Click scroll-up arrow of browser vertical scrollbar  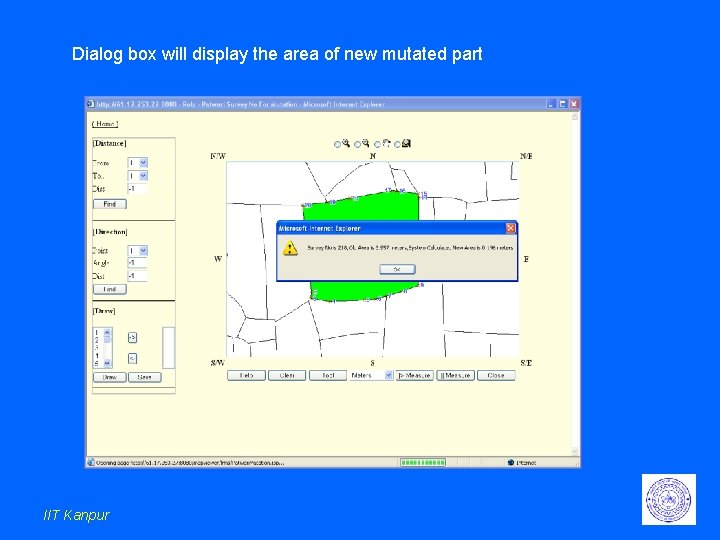[x=574, y=117]
